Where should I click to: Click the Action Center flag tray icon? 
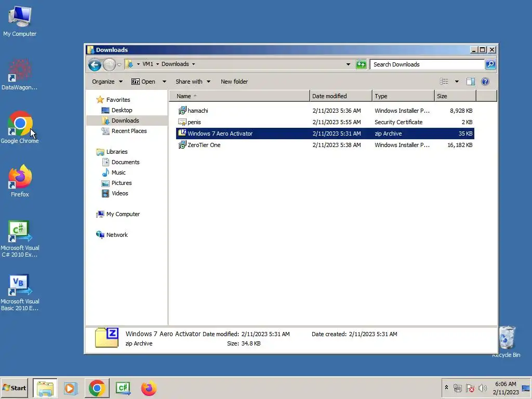click(x=470, y=388)
